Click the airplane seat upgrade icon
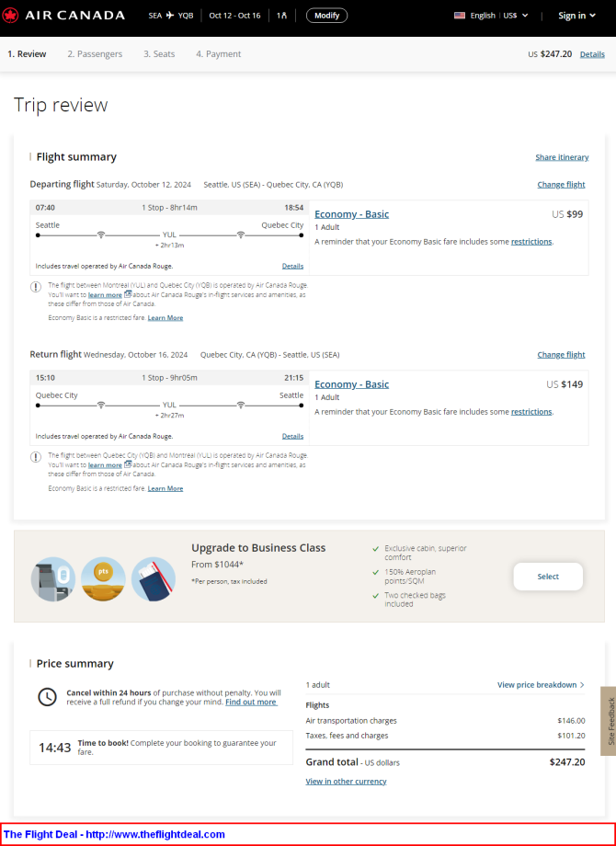Screen dimensions: 616x846 point(52,579)
